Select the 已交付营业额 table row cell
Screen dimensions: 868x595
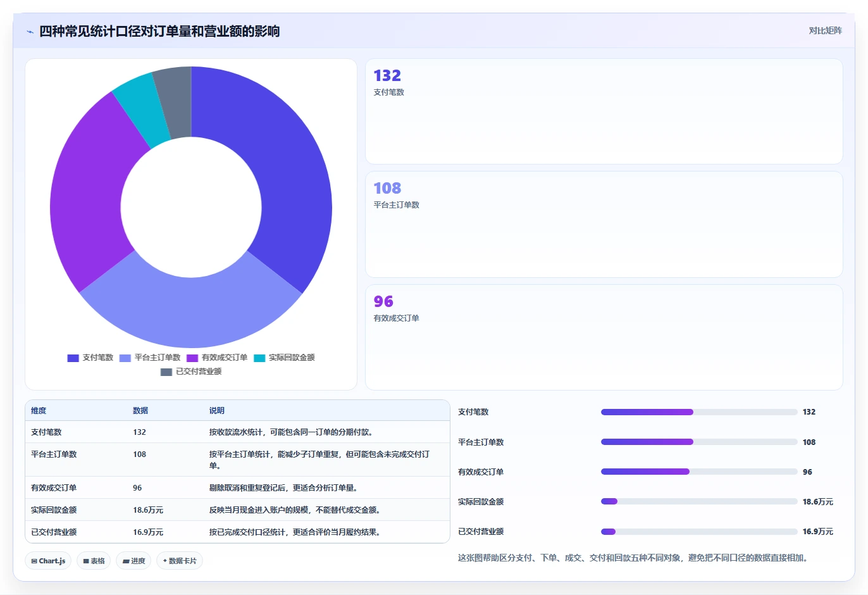click(54, 532)
